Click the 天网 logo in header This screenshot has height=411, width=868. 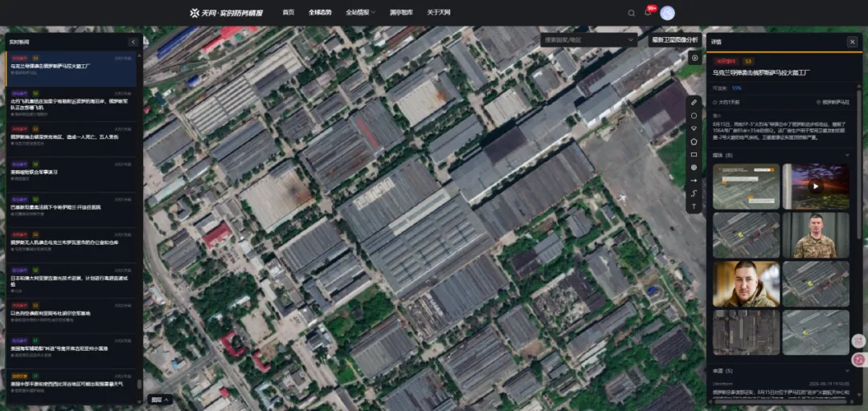[227, 13]
